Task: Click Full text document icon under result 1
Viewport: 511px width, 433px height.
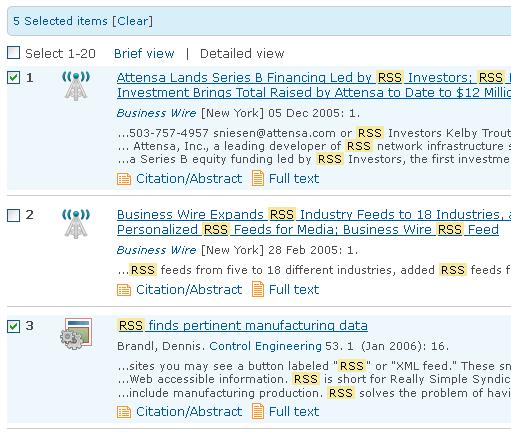Action: click(x=258, y=178)
